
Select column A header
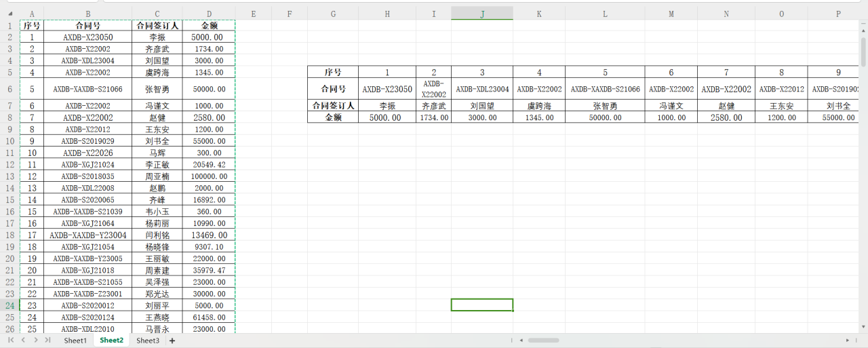click(x=32, y=14)
